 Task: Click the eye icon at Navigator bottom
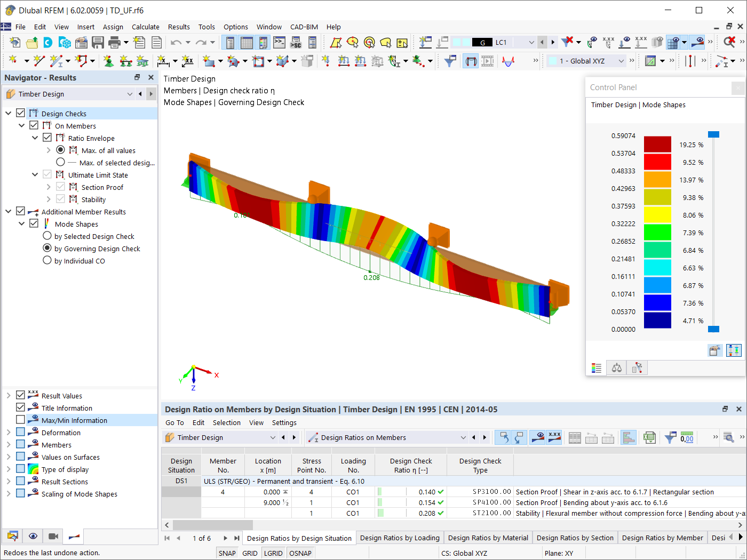click(33, 536)
